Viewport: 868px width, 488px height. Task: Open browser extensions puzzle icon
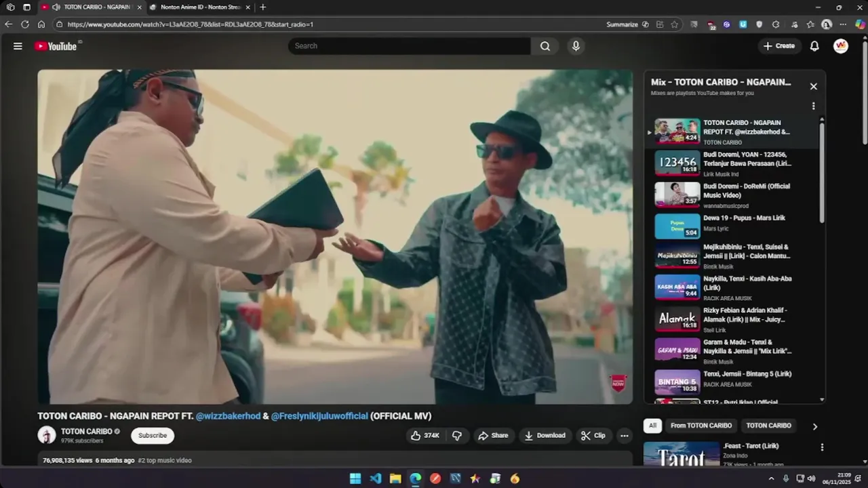tap(776, 24)
